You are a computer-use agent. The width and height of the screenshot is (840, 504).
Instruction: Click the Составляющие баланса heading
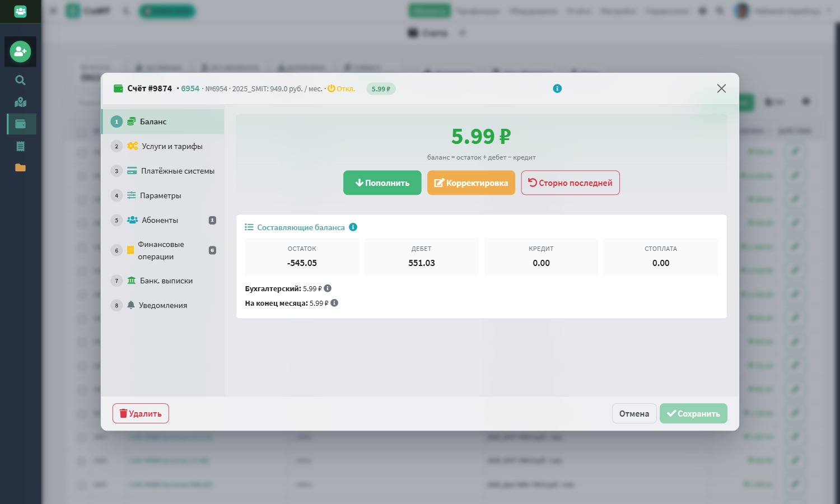[301, 227]
